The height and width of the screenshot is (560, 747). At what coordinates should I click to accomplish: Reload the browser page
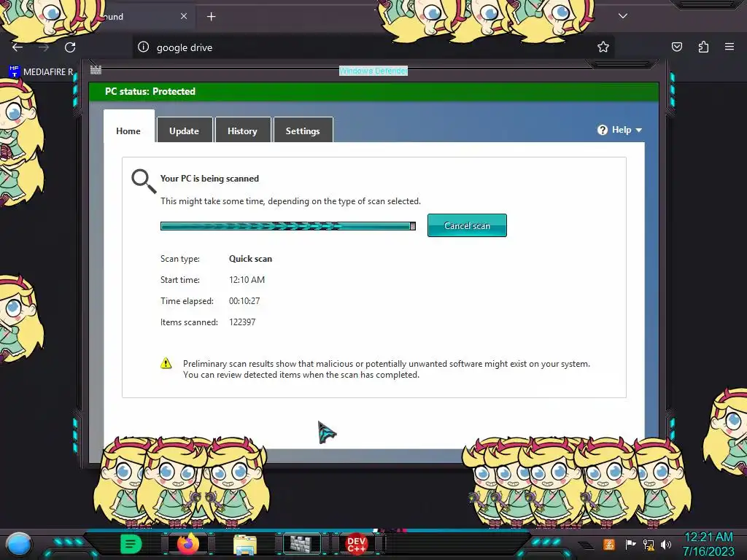point(70,47)
